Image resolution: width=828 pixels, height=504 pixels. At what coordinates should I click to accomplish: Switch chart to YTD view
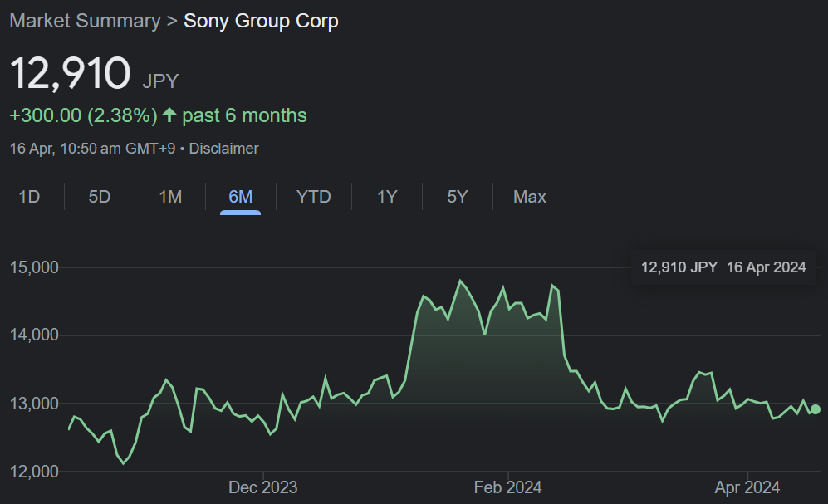tap(314, 197)
